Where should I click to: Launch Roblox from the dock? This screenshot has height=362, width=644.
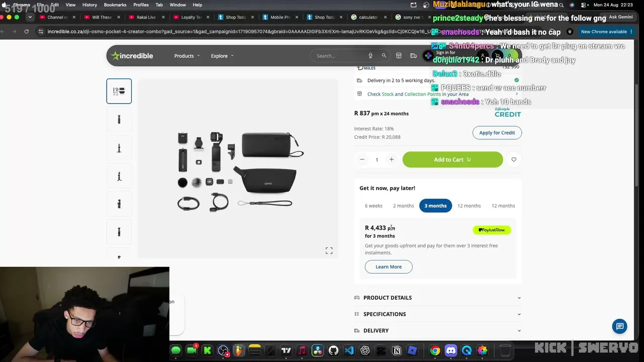(x=412, y=350)
